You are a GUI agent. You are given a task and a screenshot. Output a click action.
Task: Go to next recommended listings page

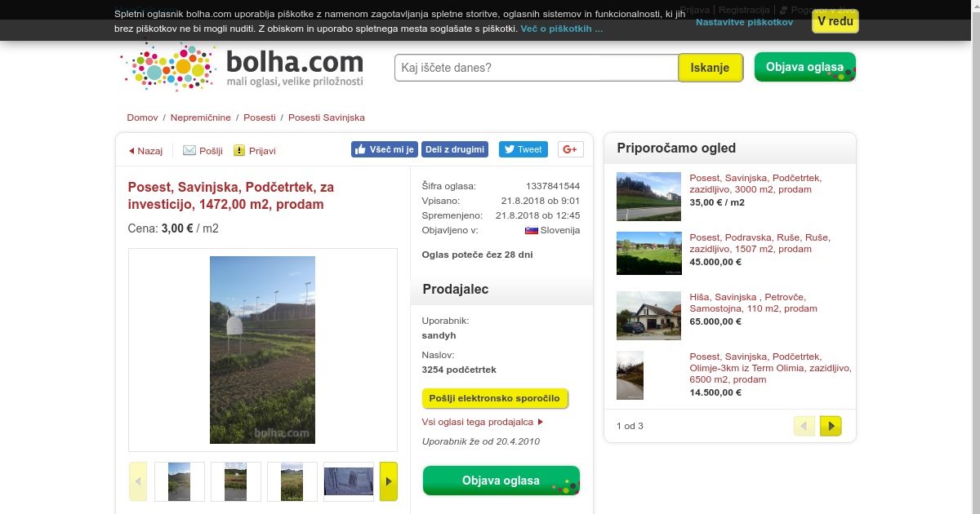tap(831, 426)
